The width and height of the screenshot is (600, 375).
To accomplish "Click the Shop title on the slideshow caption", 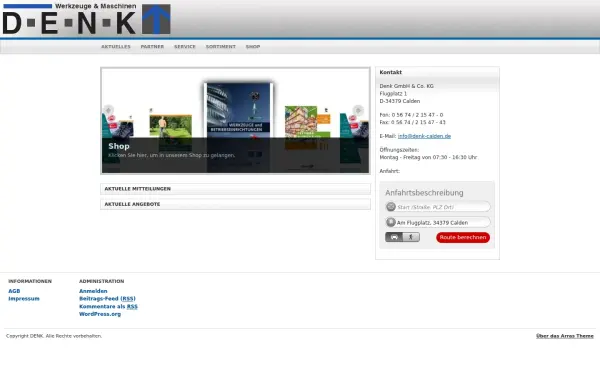I will 119,146.
